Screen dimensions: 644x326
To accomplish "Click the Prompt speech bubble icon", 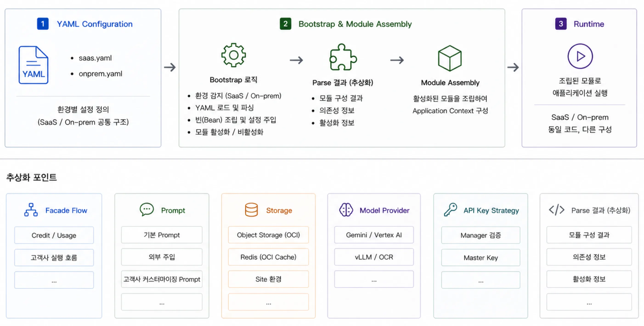I will tap(147, 209).
